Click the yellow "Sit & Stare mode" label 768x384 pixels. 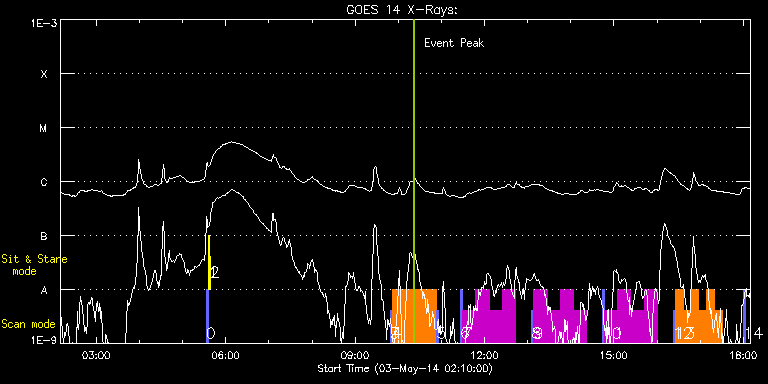coord(34,265)
